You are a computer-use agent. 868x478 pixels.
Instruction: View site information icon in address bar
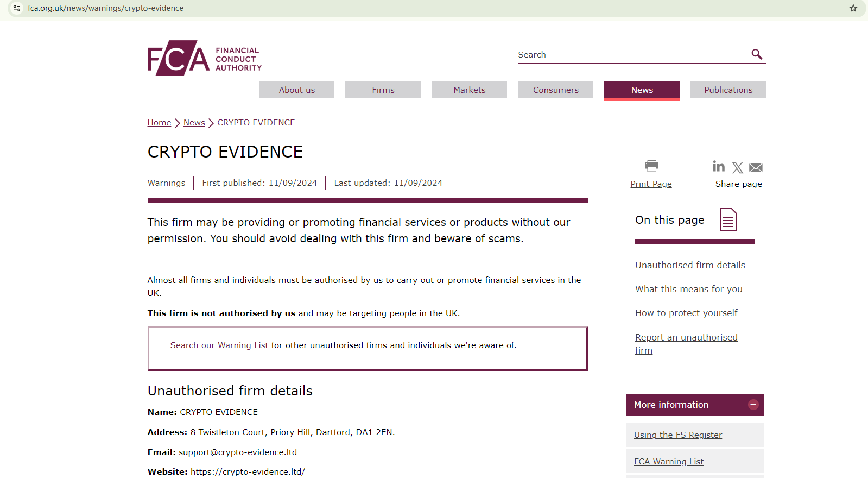17,8
